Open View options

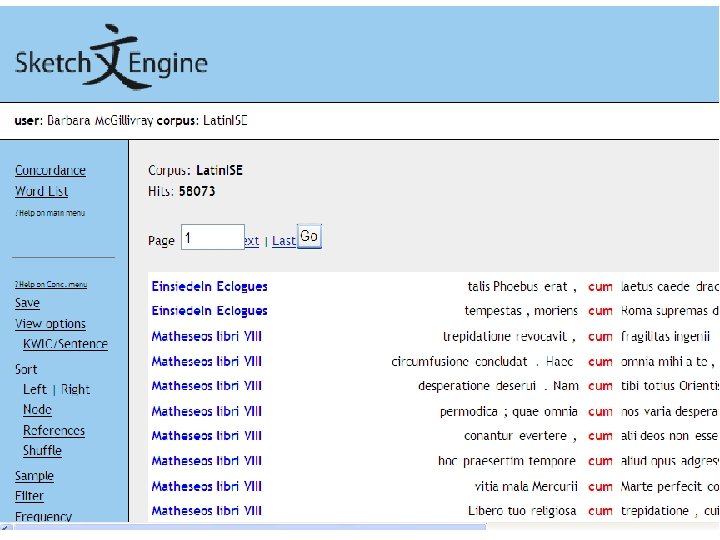[x=50, y=324]
